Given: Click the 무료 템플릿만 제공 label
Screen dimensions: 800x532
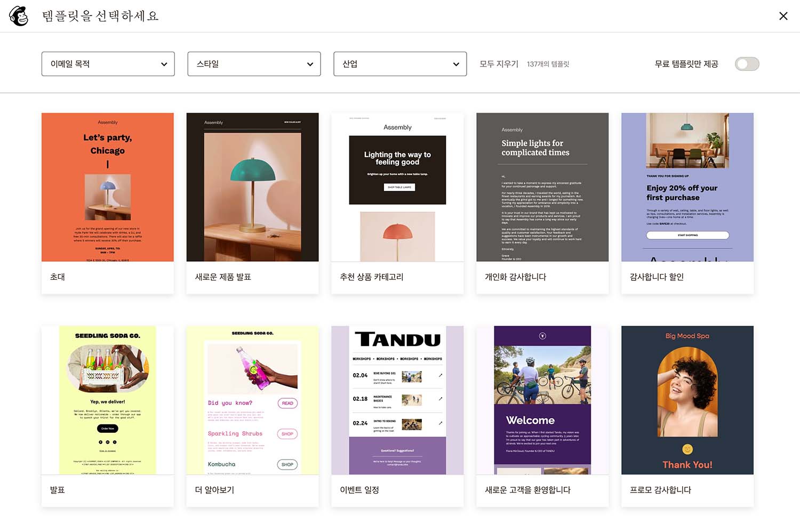Looking at the screenshot, I should click(x=686, y=64).
